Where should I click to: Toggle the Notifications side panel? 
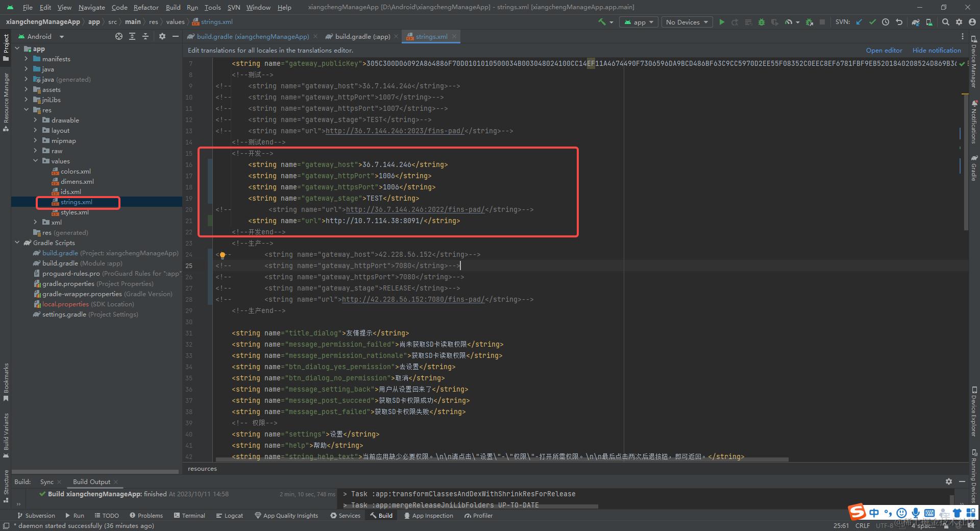click(x=974, y=123)
